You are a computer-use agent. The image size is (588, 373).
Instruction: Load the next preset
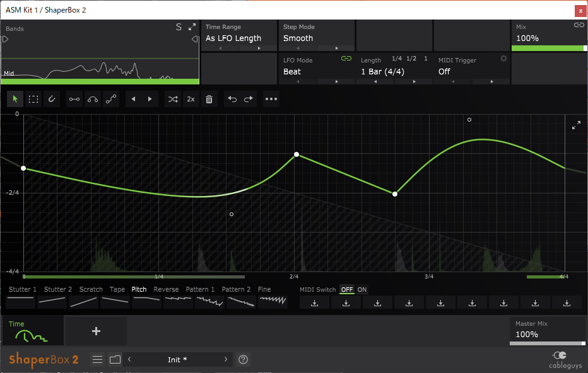226,359
